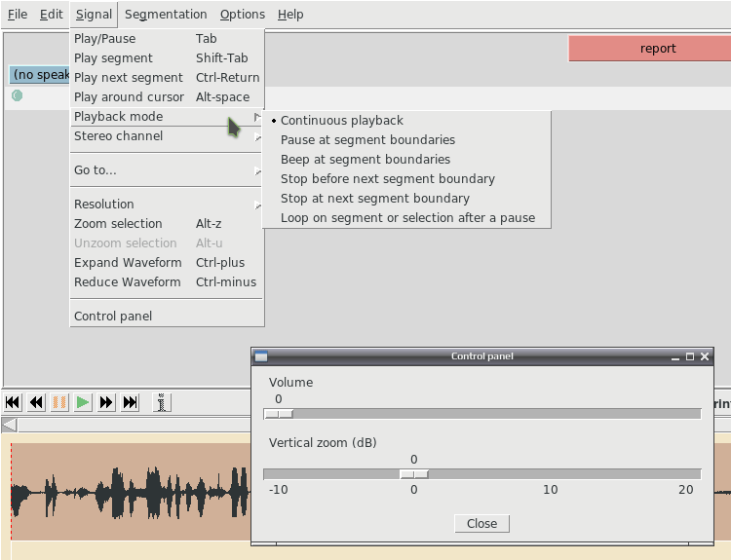
Task: Click the Control panel window menu icon
Action: click(x=261, y=356)
